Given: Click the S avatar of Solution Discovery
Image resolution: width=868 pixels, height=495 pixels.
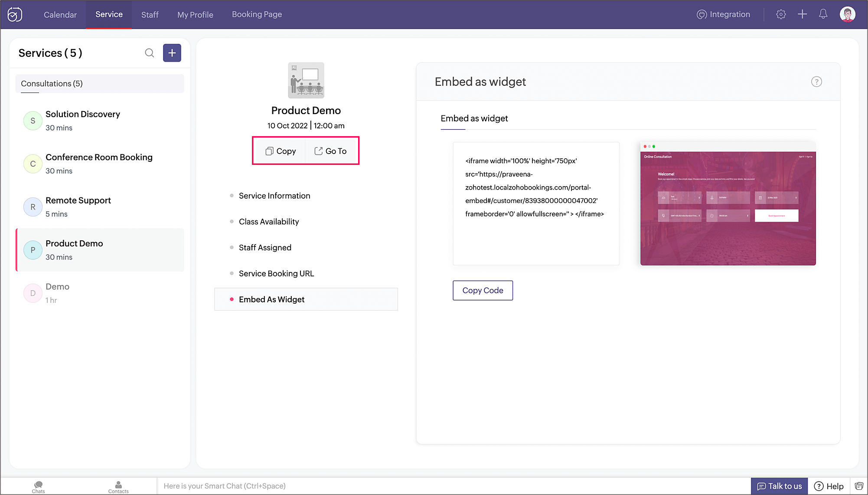Looking at the screenshot, I should click(x=33, y=121).
